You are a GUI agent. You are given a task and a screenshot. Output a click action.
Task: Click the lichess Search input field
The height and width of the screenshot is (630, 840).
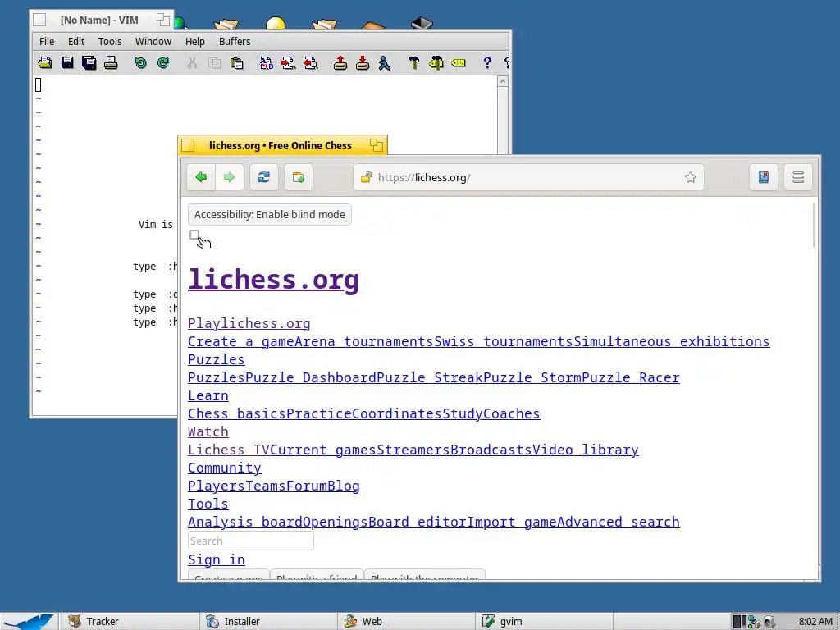point(251,541)
